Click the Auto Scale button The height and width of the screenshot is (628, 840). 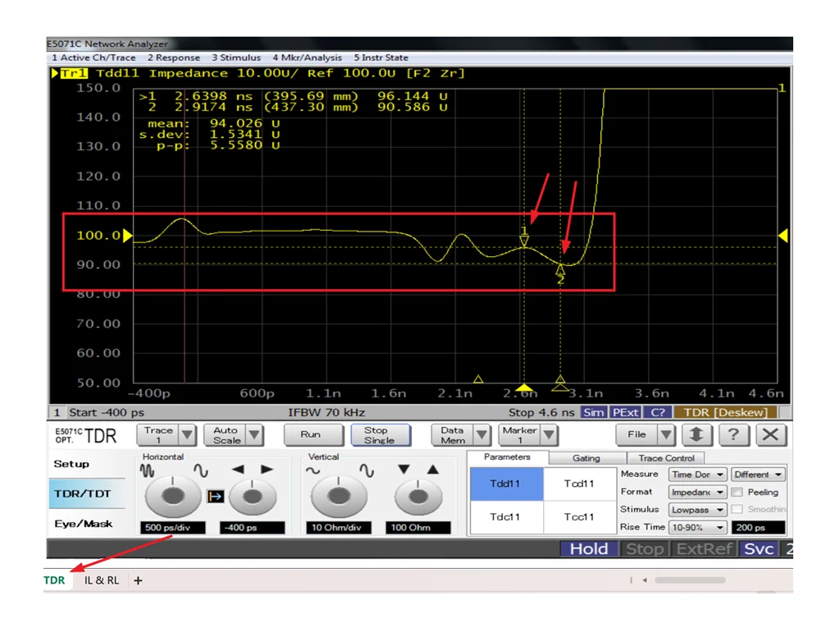[226, 434]
